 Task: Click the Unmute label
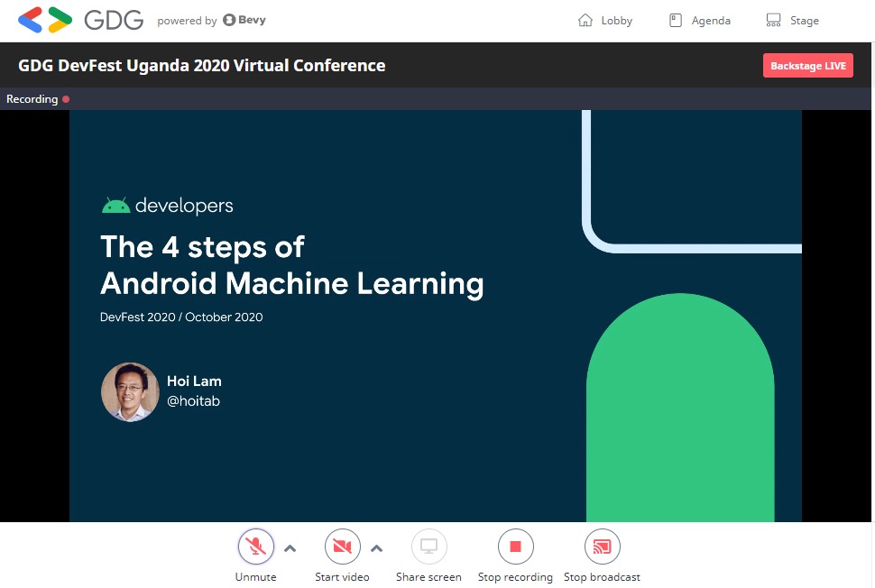[255, 577]
